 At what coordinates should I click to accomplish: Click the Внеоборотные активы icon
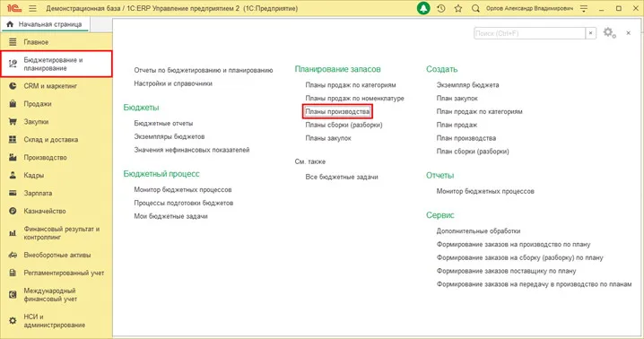click(x=13, y=255)
